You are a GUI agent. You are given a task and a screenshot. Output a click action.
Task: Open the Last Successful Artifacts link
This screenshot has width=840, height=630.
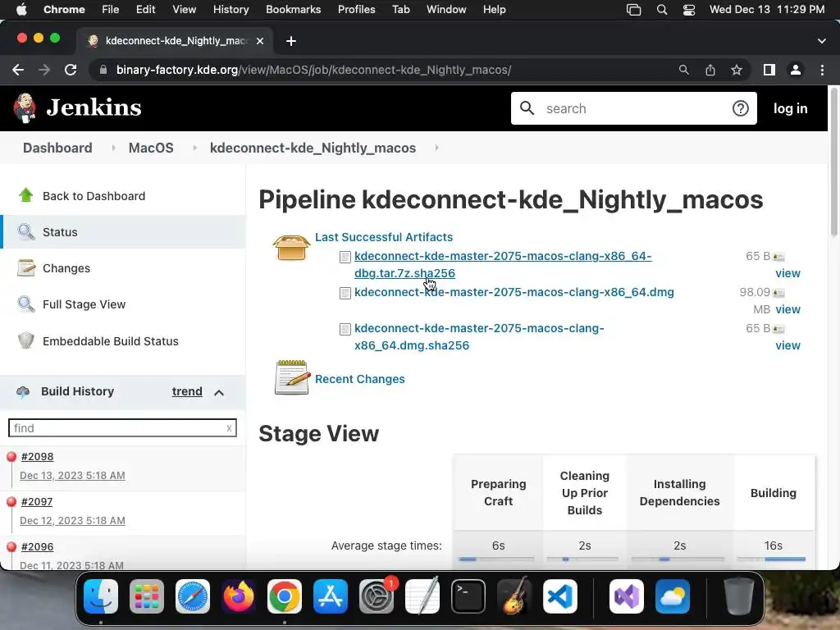pos(384,237)
